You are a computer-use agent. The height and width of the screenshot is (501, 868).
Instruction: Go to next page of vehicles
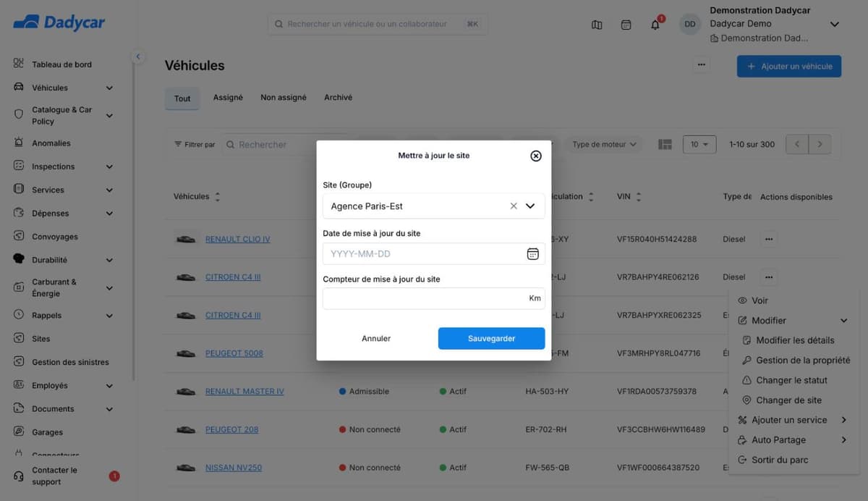click(820, 145)
